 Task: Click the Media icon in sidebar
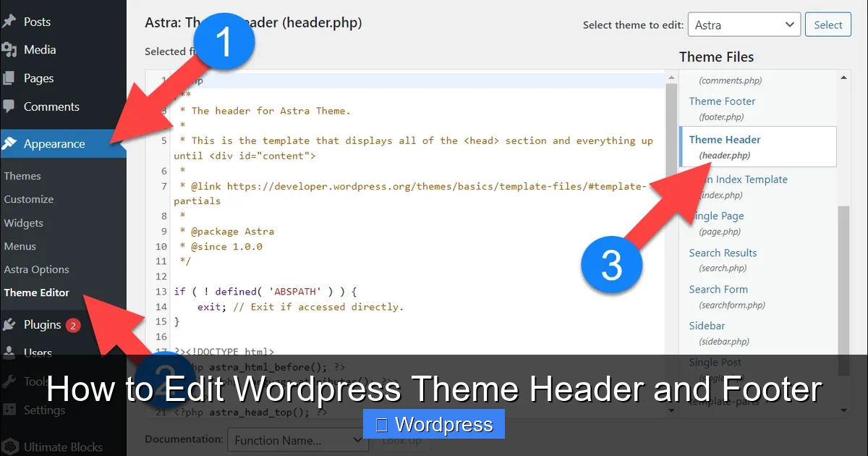click(9, 50)
